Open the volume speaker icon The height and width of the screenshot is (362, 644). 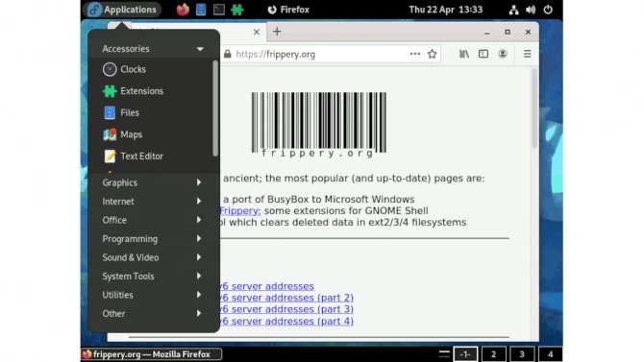[531, 10]
